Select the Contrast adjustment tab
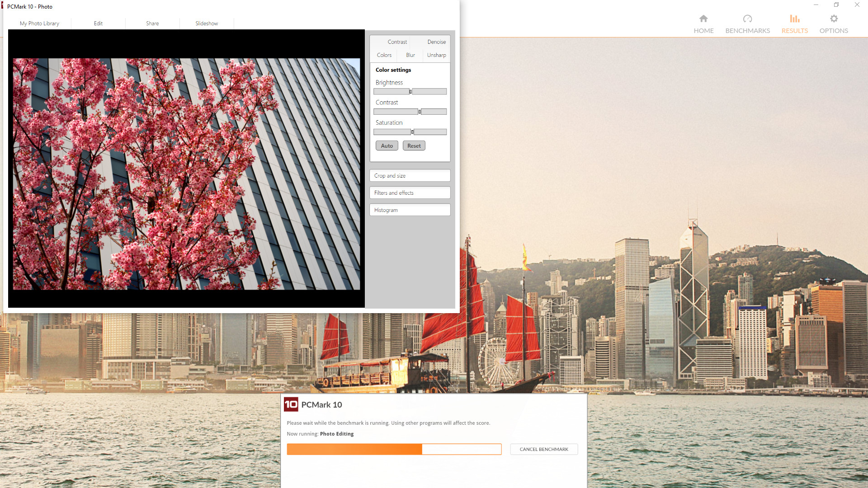The height and width of the screenshot is (488, 868). (396, 41)
